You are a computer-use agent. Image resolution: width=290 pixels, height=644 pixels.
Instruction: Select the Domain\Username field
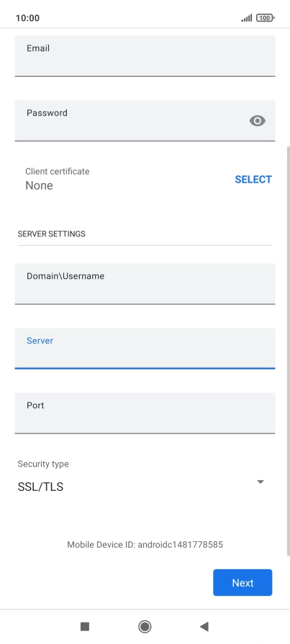tap(145, 284)
